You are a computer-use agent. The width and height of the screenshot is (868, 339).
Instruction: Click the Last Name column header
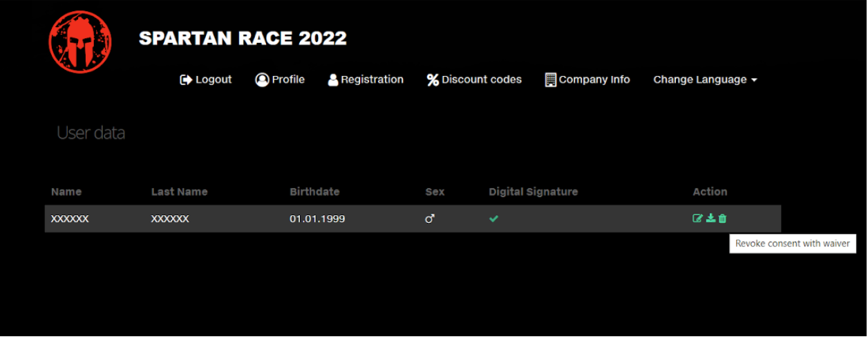pos(179,192)
